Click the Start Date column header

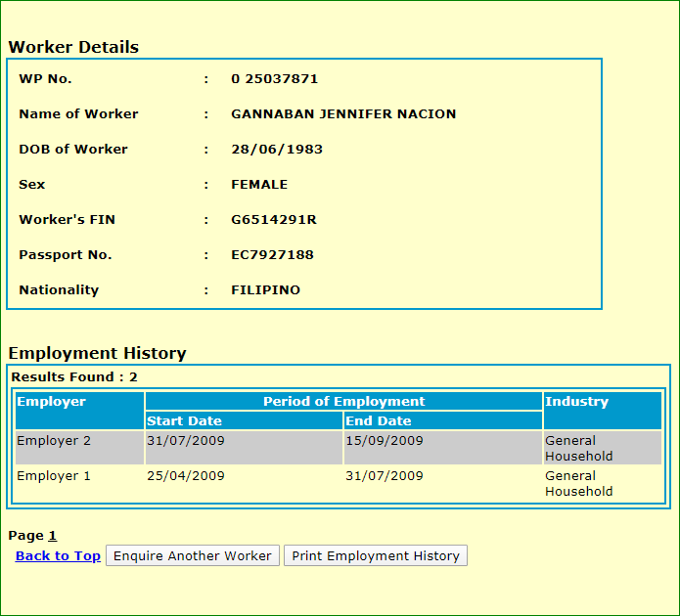point(184,421)
